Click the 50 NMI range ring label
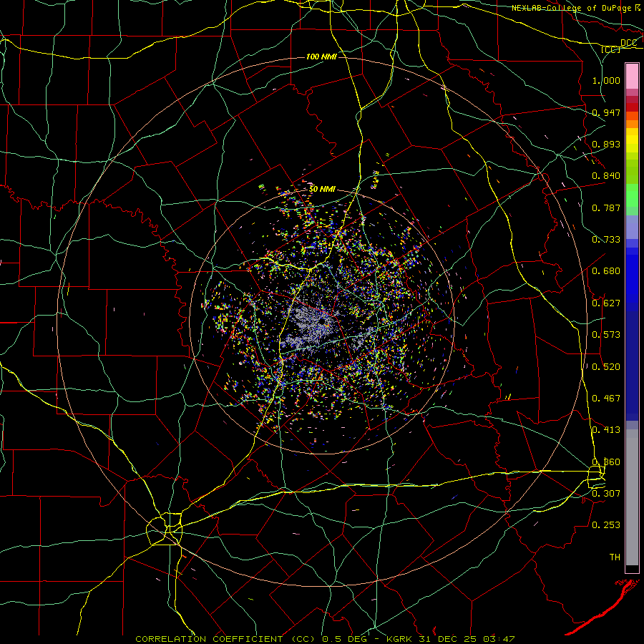The height and width of the screenshot is (644, 644). pyautogui.click(x=323, y=190)
